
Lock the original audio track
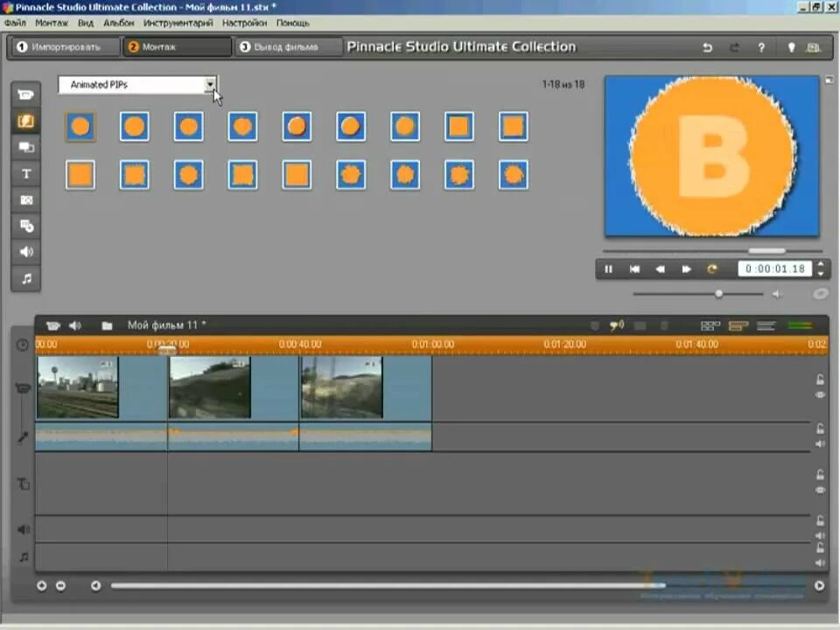point(820,429)
